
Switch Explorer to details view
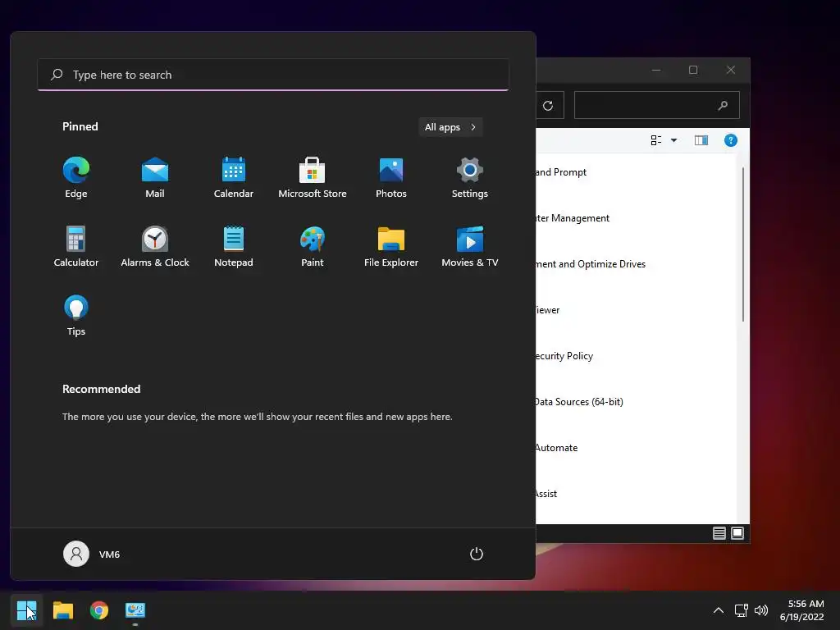[719, 533]
